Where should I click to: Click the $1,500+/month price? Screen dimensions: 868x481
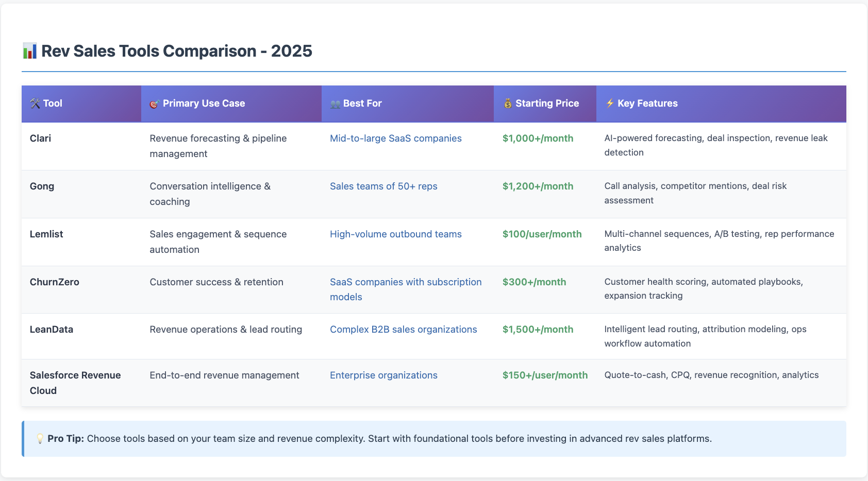tap(538, 330)
